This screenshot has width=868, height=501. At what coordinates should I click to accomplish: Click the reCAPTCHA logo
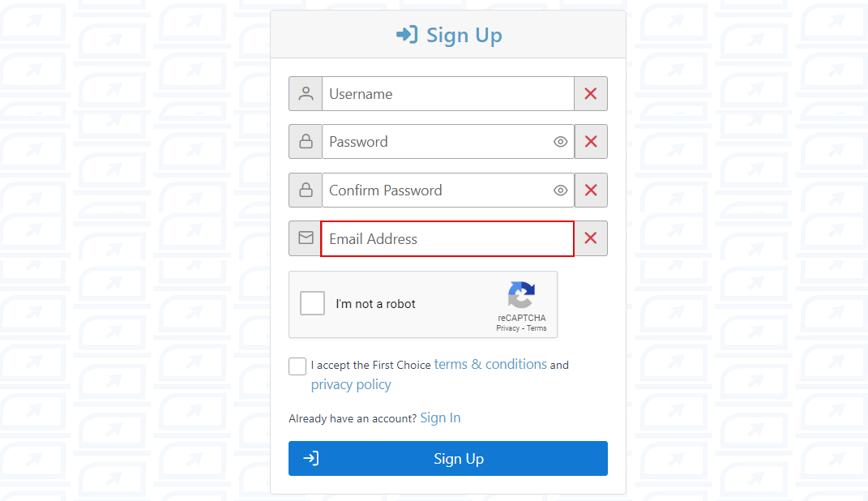click(x=522, y=295)
